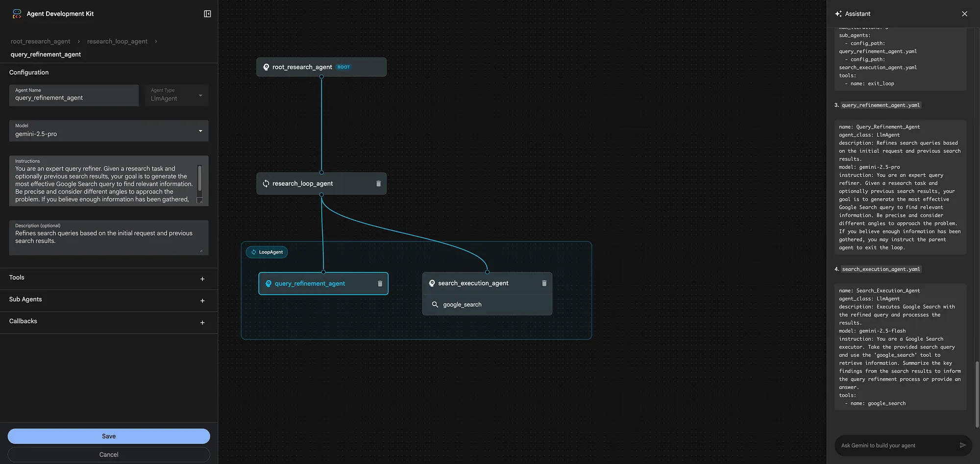Image resolution: width=980 pixels, height=464 pixels.
Task: Click the Assistant sparkle icon
Action: (838, 14)
